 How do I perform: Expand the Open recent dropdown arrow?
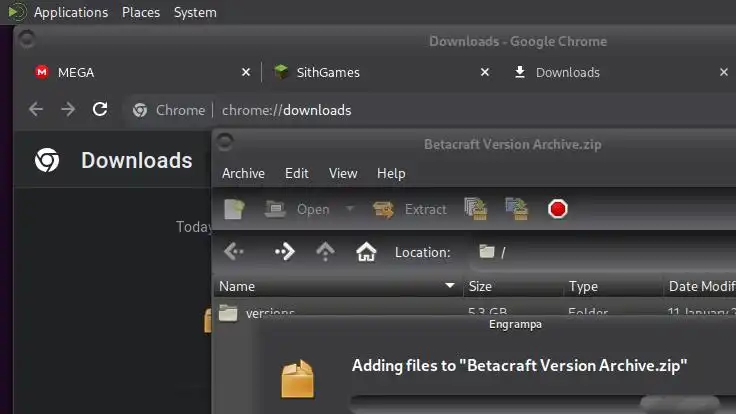[350, 208]
